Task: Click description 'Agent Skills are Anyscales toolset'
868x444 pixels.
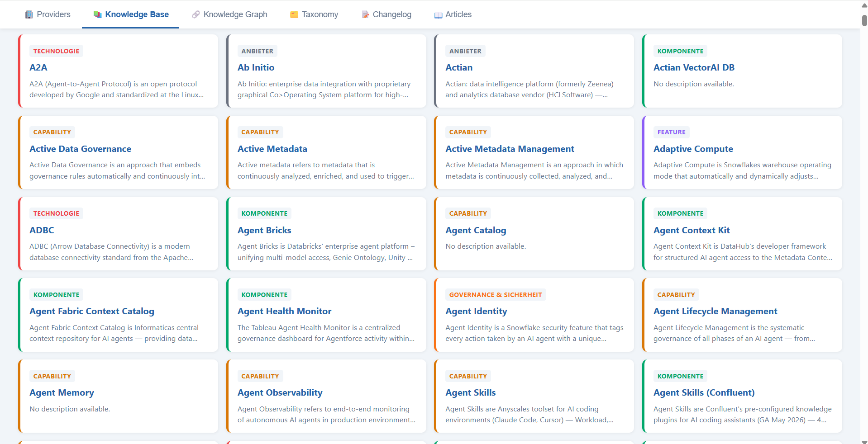Action: click(x=529, y=414)
